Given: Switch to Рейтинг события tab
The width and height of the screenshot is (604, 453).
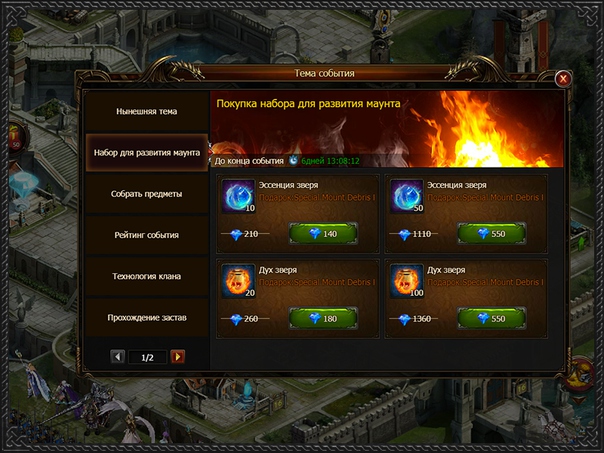Looking at the screenshot, I should point(147,235).
